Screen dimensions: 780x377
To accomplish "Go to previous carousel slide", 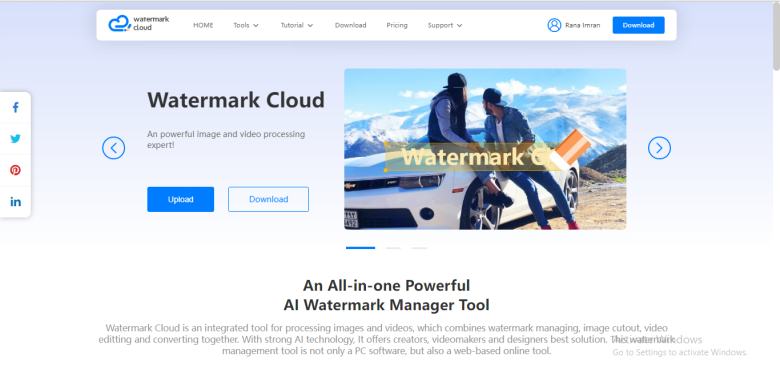I will [113, 148].
